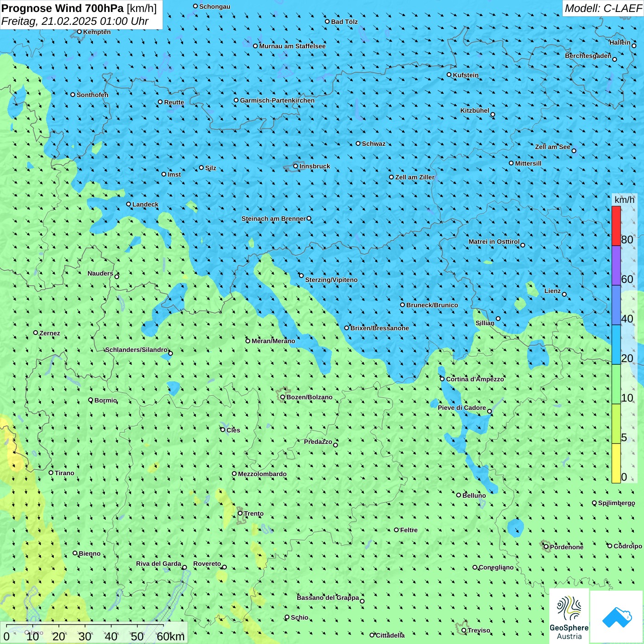
Task: Click the "Zell am See" label
Action: pyautogui.click(x=553, y=147)
